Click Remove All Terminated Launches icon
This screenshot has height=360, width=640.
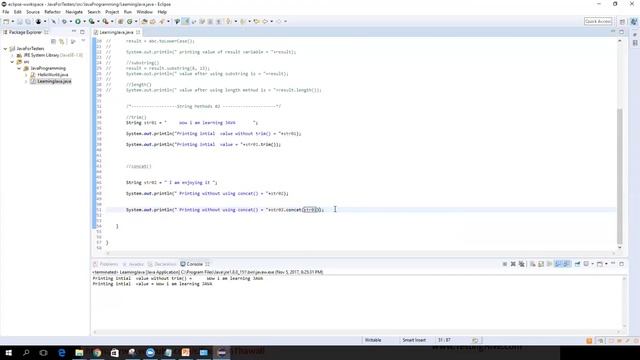pos(522,264)
